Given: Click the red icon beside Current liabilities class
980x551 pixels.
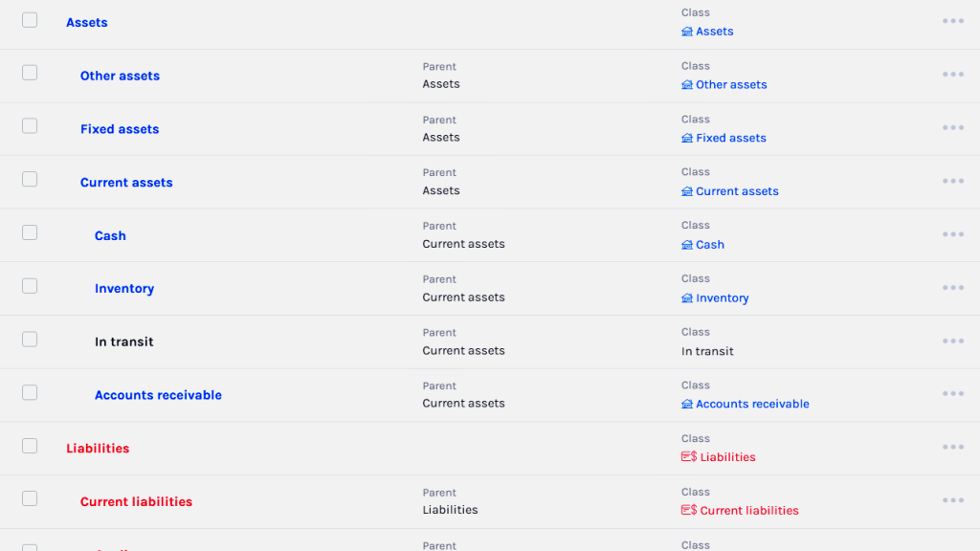Looking at the screenshot, I should (x=688, y=511).
